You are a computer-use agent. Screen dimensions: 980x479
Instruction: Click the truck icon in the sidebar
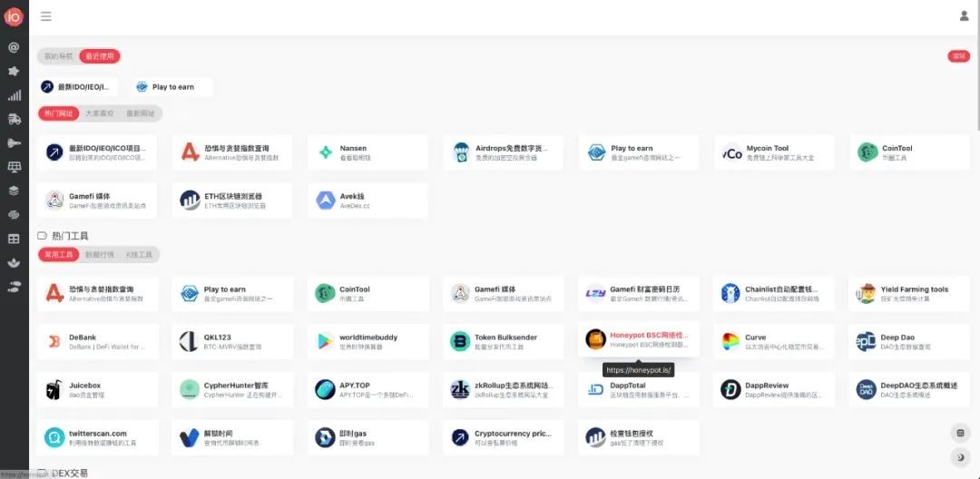tap(14, 119)
